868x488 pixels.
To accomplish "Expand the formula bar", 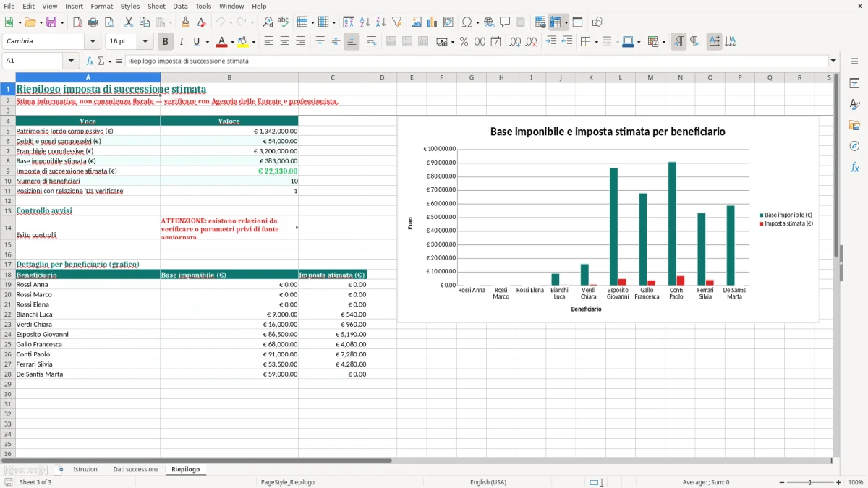I will [x=833, y=61].
